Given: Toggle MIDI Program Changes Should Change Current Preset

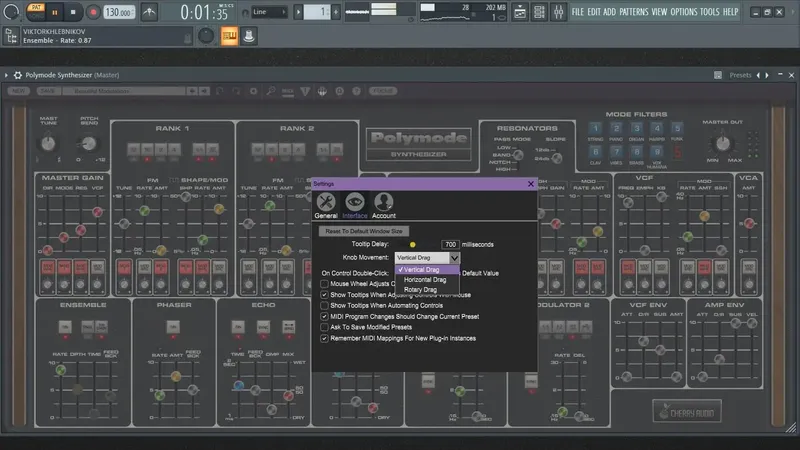Looking at the screenshot, I should click(324, 316).
